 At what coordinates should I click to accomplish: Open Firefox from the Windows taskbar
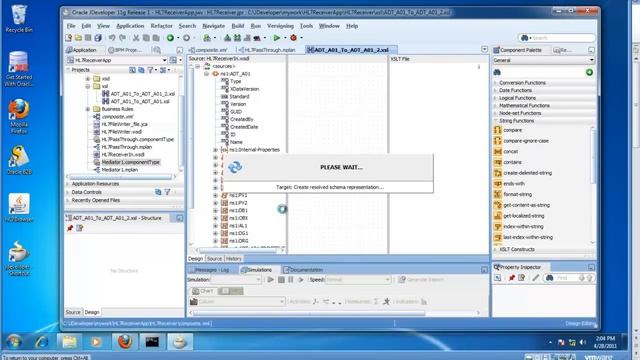(x=125, y=342)
